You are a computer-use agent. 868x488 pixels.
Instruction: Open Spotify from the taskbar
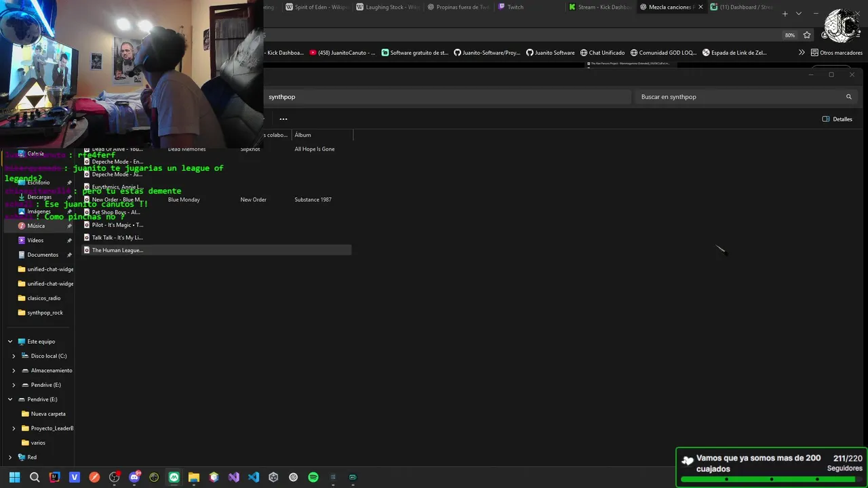point(313,477)
